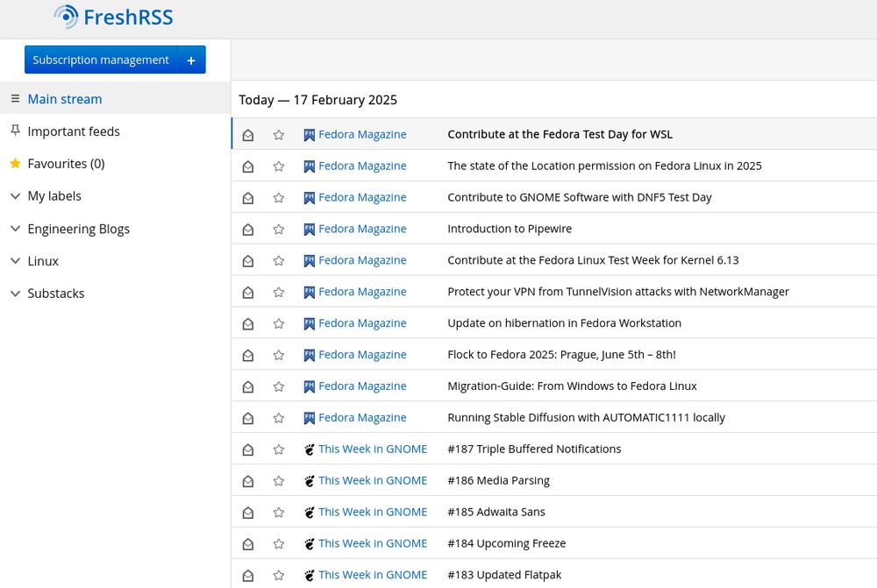Viewport: 877px width, 588px height.
Task: Click star icon for 'The state of the Location permission' row
Action: click(x=279, y=166)
